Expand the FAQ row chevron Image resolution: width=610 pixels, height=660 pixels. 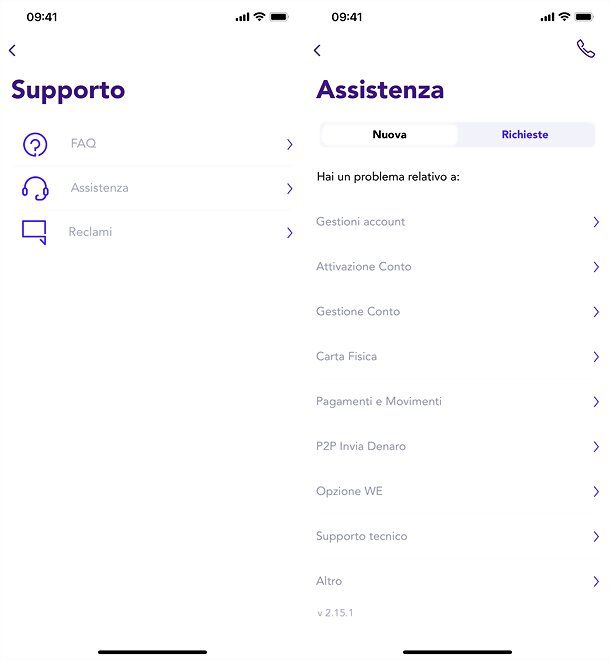(x=289, y=144)
